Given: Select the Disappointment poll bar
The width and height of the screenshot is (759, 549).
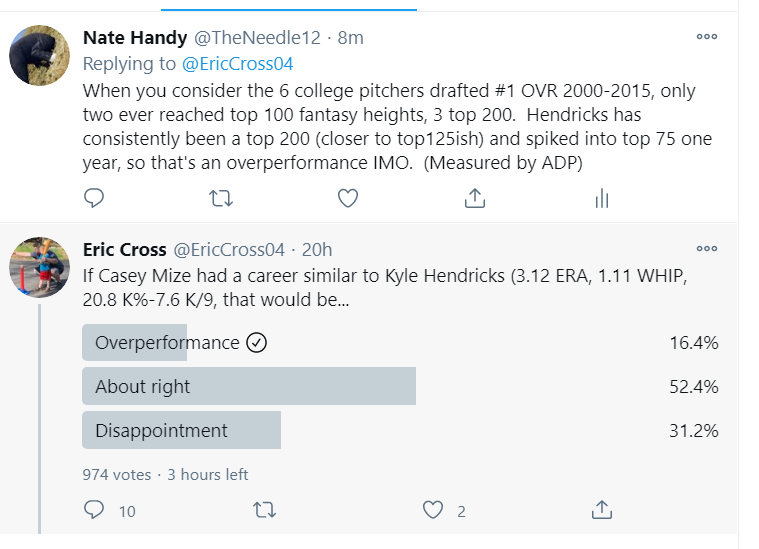Looking at the screenshot, I should [400, 430].
